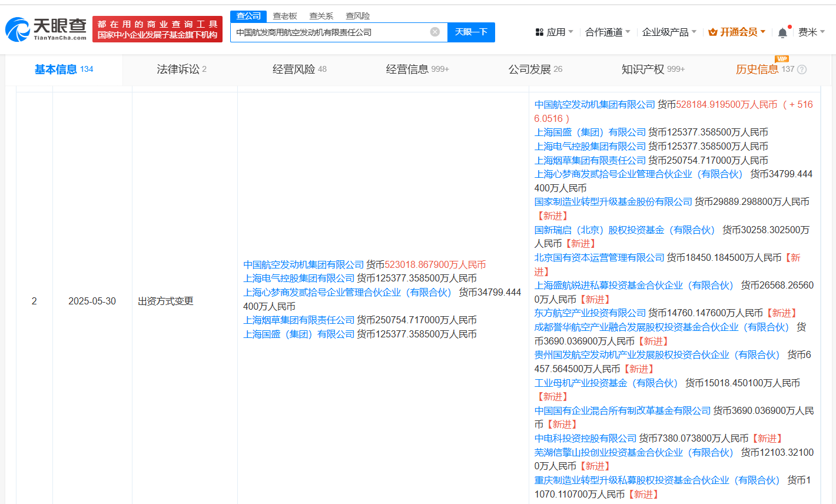Open the 开通会员 membership menu

point(737,32)
